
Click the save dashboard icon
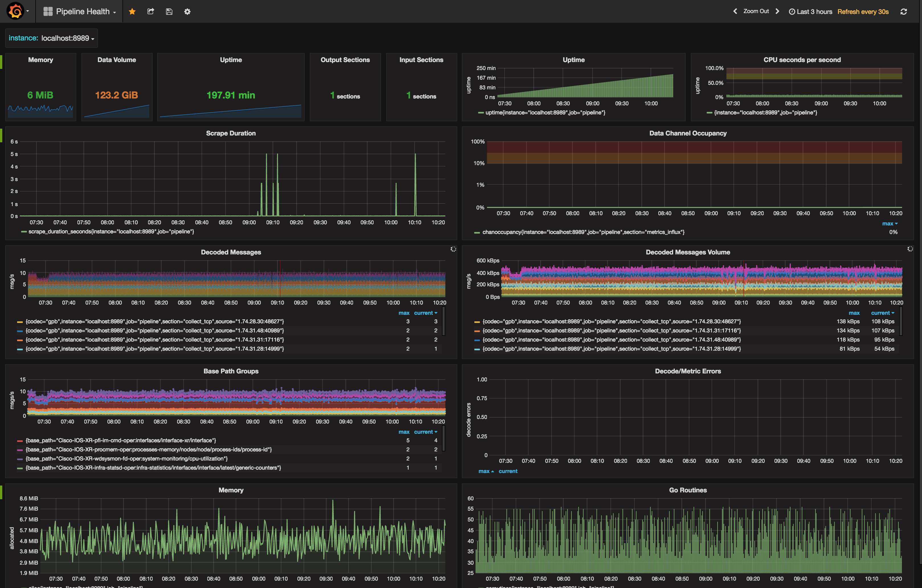pyautogui.click(x=169, y=11)
